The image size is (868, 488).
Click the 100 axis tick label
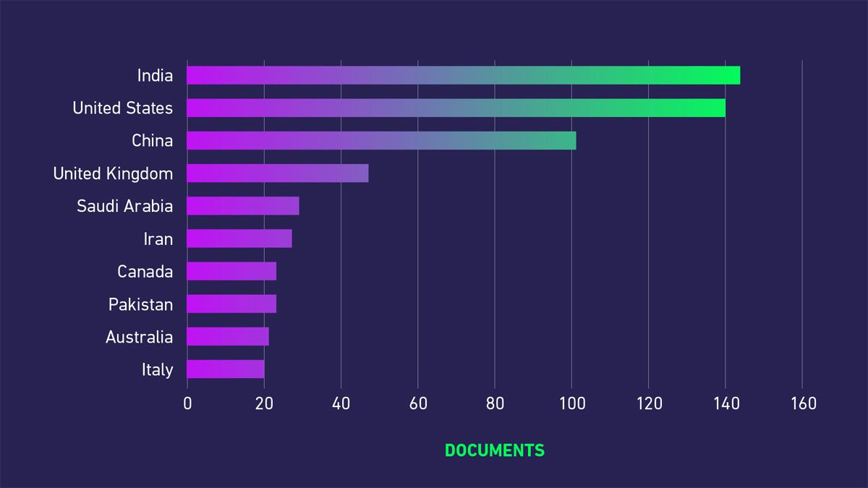coord(571,403)
